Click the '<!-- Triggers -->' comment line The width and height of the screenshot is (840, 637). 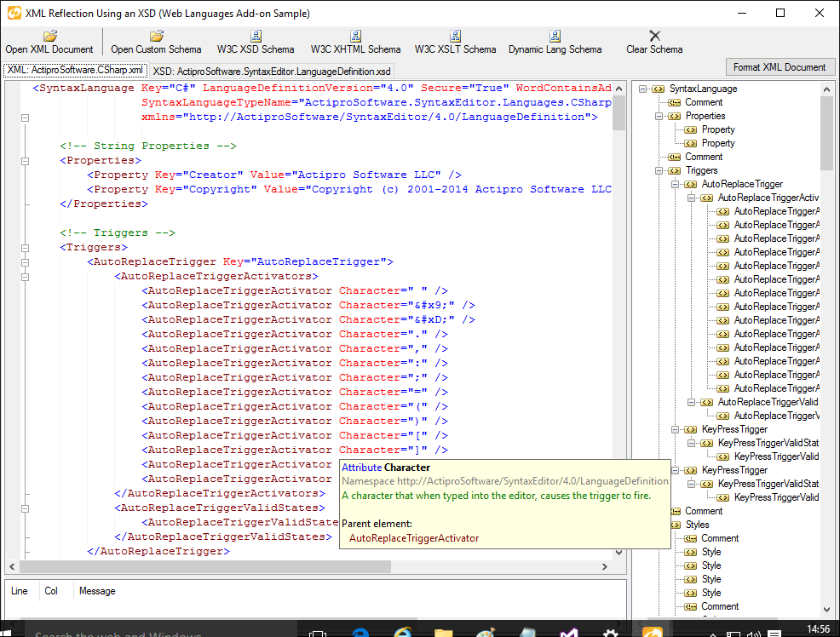tap(118, 232)
